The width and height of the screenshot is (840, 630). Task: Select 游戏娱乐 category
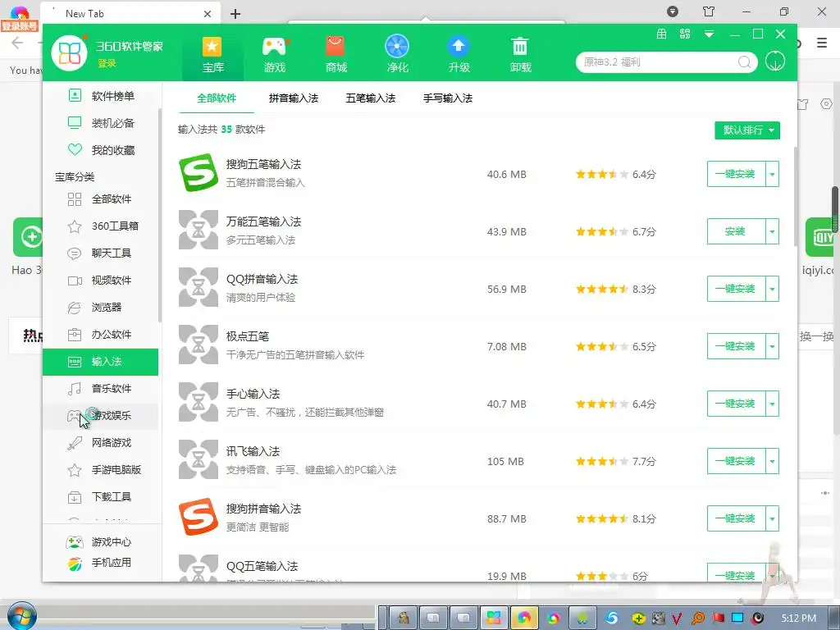pyautogui.click(x=102, y=416)
